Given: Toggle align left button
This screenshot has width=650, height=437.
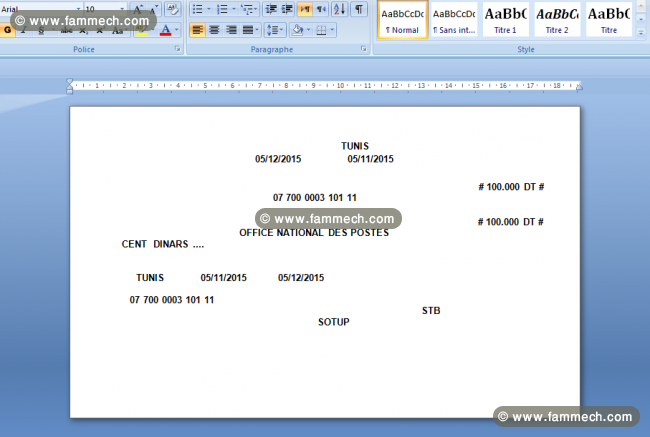Looking at the screenshot, I should (198, 30).
